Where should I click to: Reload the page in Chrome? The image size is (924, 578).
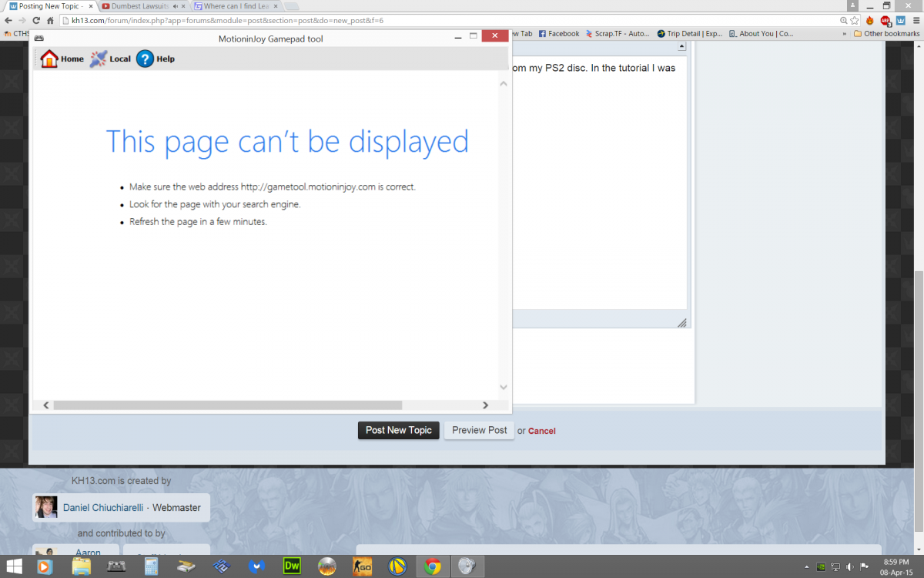click(35, 20)
